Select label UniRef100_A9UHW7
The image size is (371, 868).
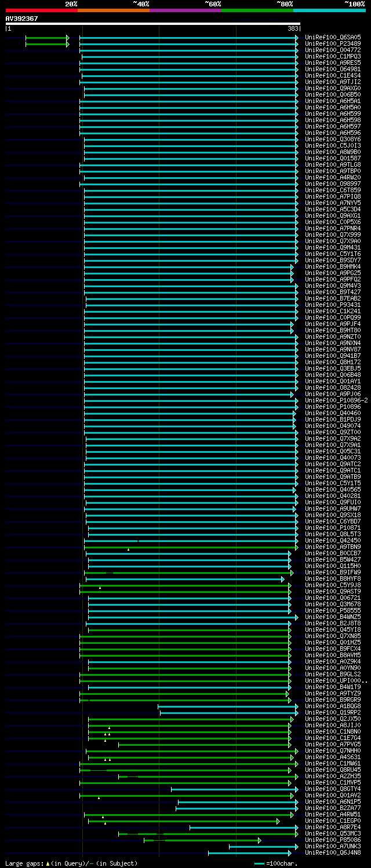point(333,509)
